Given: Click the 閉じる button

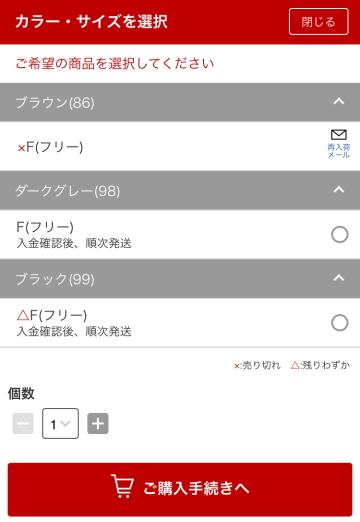Looking at the screenshot, I should 319,22.
